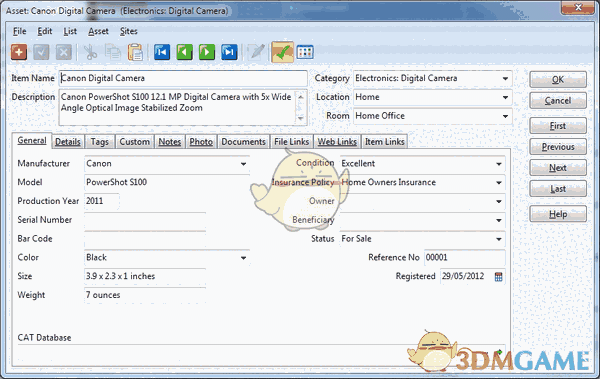This screenshot has height=379, width=600.
Task: Go to first record with blue toolbar arrow
Action: tap(162, 52)
